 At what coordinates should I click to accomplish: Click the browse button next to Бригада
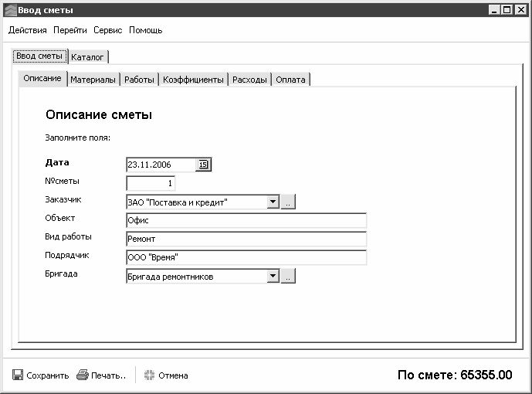(x=287, y=277)
